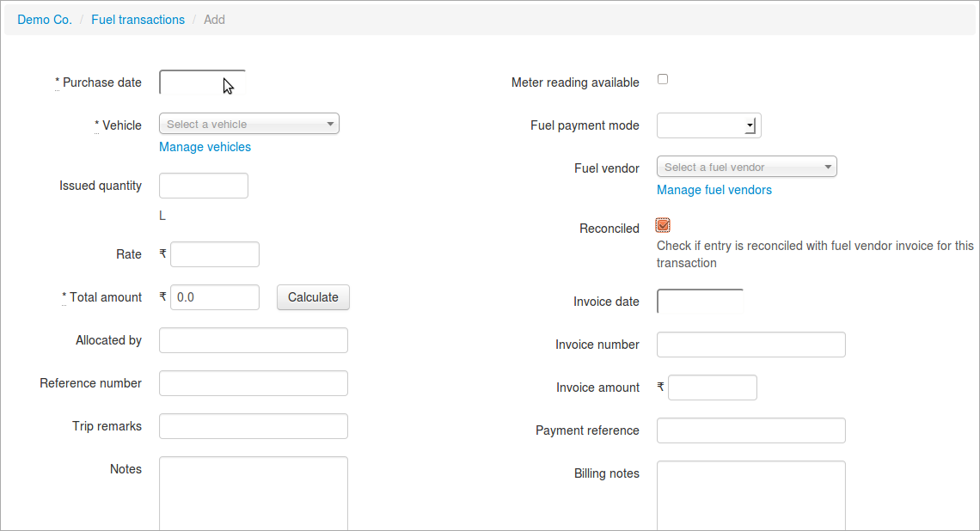980x531 pixels.
Task: Toggle the Reconciled checkbox
Action: pos(663,225)
